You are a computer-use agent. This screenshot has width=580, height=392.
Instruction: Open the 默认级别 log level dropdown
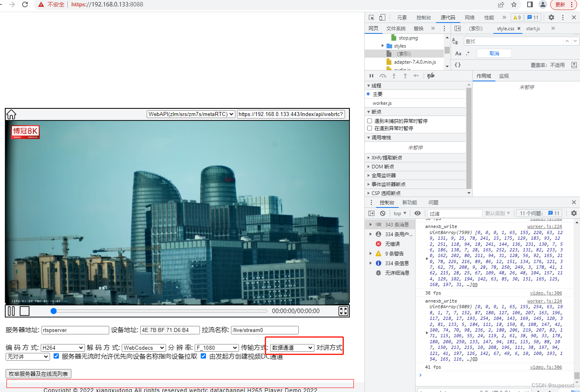498,213
